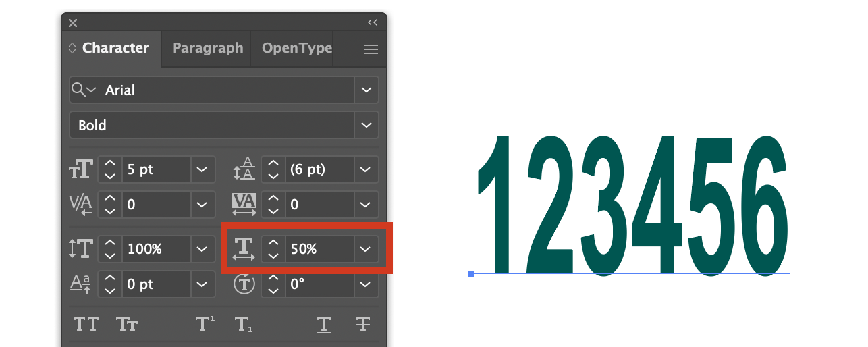
Task: Click the blue text anchor point square
Action: click(x=471, y=273)
